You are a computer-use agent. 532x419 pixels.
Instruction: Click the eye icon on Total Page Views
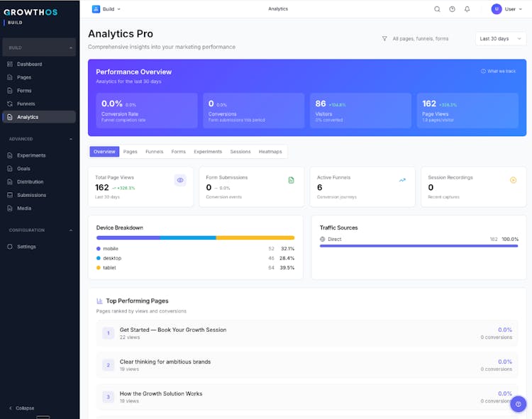[x=180, y=180]
